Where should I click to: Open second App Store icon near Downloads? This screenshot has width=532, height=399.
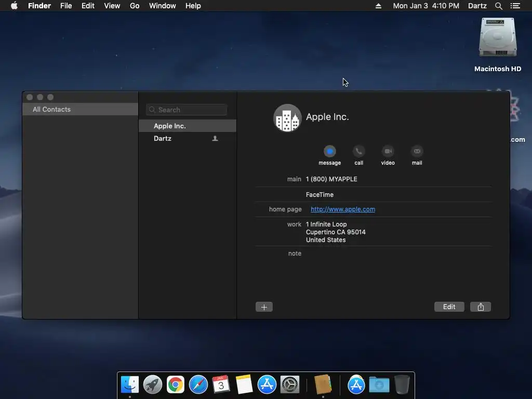coord(356,385)
